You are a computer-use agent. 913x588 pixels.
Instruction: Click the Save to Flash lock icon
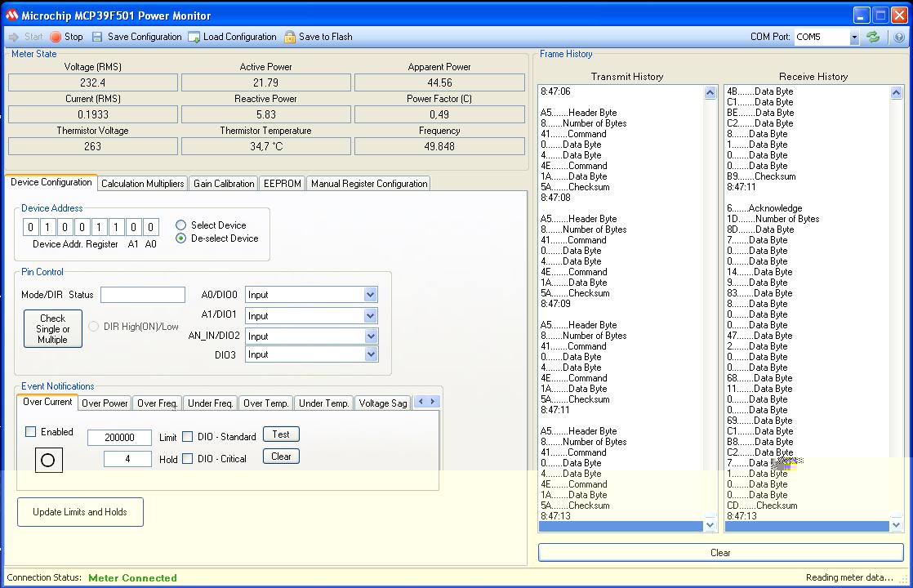pos(290,37)
